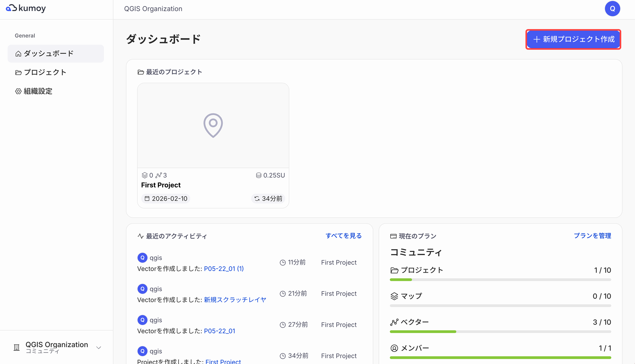Click the プランを管理 link
The height and width of the screenshot is (364, 635).
point(592,236)
